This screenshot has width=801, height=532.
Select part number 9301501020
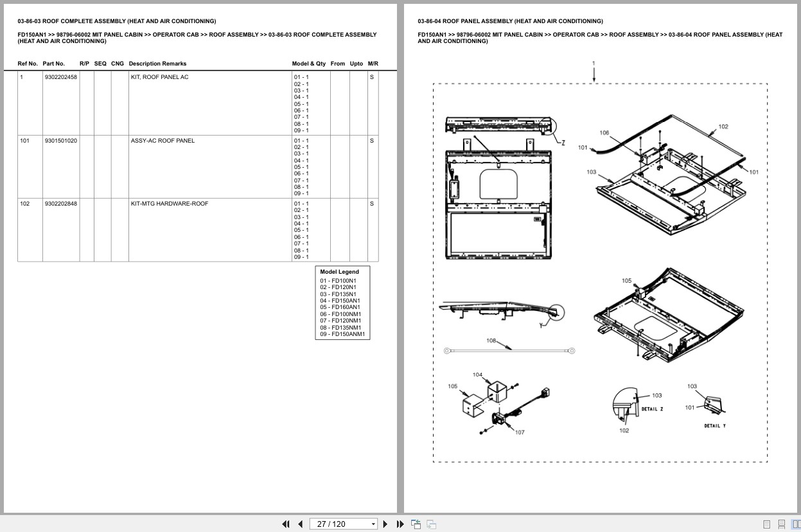(x=61, y=141)
